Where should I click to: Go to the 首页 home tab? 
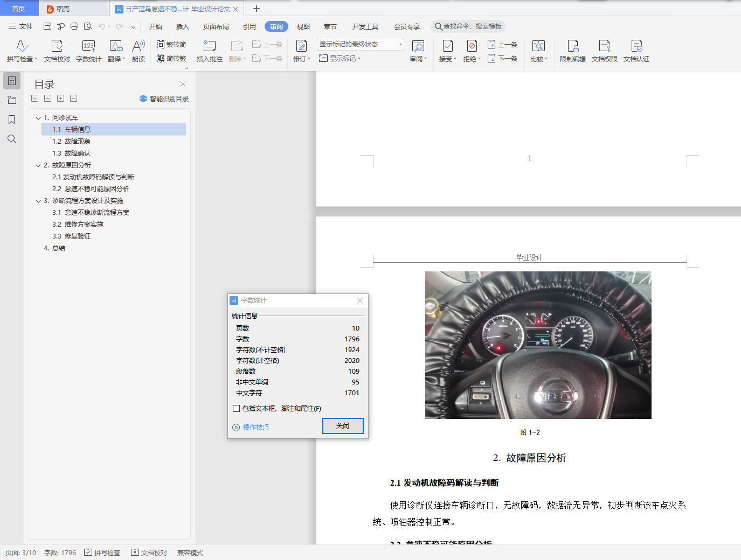point(18,9)
